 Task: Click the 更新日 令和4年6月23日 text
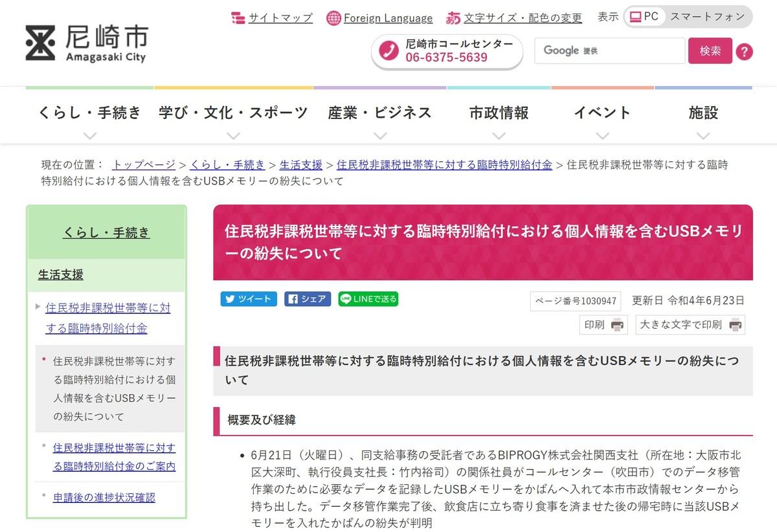pos(688,300)
